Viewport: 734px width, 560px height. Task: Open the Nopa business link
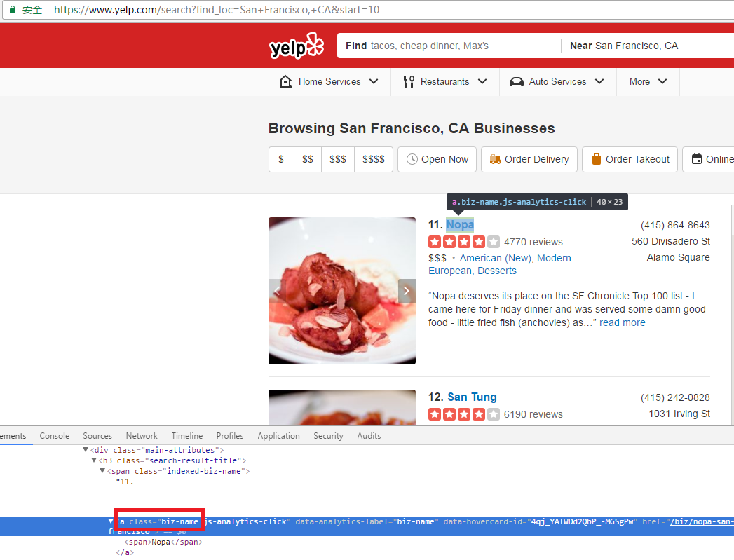[x=460, y=224]
